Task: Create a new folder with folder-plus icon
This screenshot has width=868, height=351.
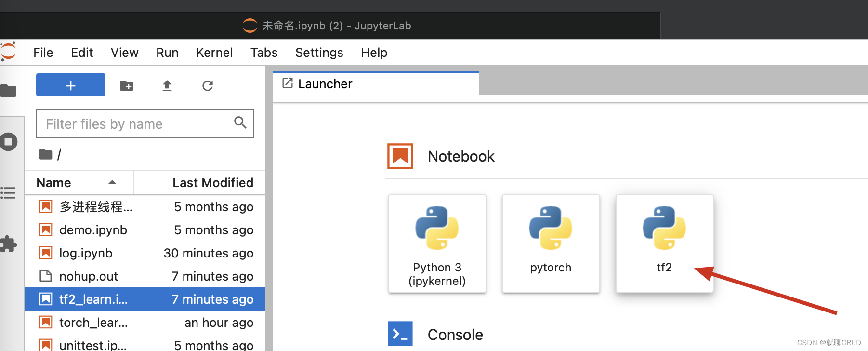Action: click(127, 86)
